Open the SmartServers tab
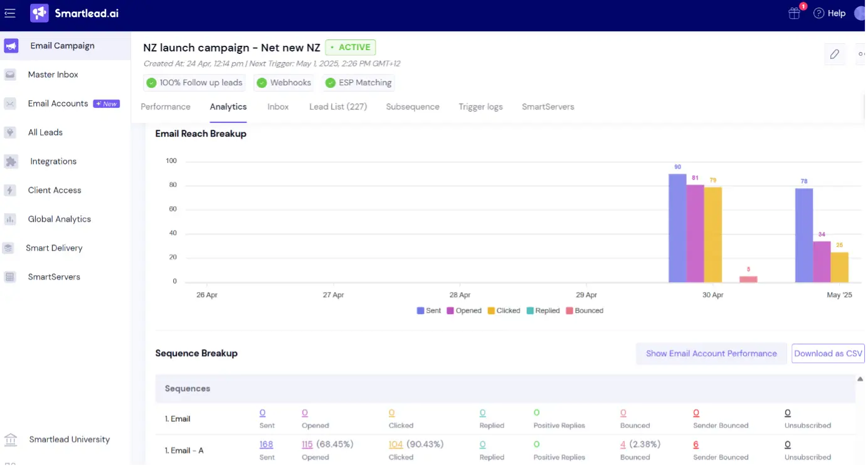This screenshot has width=868, height=467. (x=548, y=107)
